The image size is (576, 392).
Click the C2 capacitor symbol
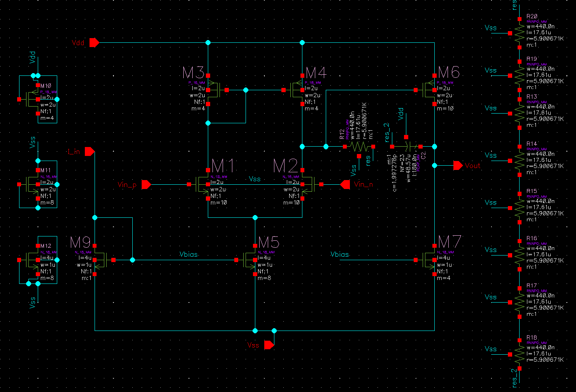coord(406,147)
